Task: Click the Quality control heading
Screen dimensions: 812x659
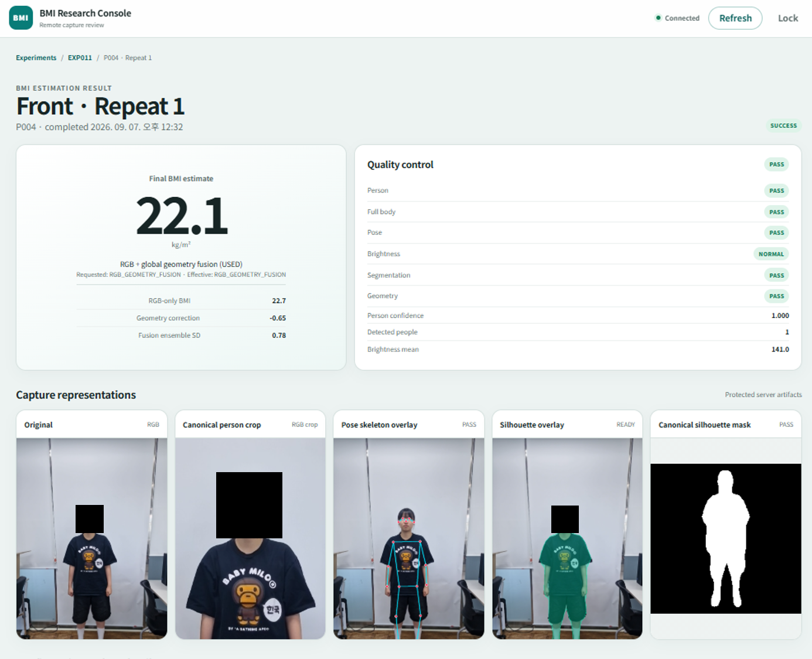Action: pos(400,165)
